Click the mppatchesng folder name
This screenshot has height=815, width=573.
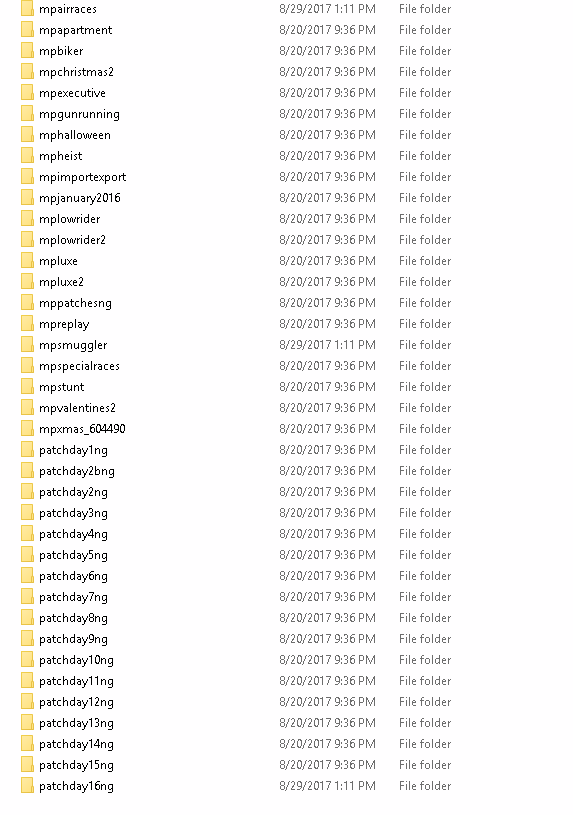tap(75, 303)
